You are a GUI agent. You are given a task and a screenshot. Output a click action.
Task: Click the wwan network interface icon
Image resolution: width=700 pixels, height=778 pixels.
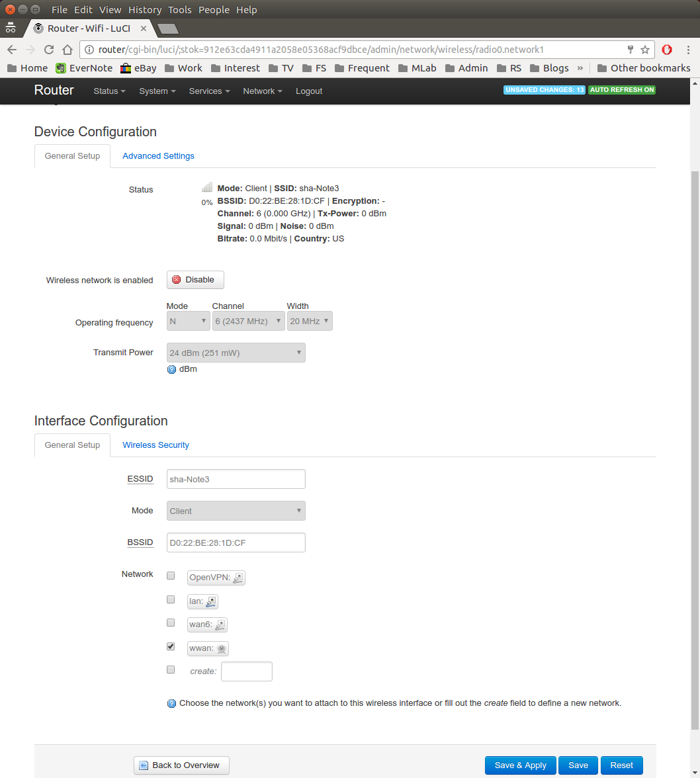click(x=222, y=649)
